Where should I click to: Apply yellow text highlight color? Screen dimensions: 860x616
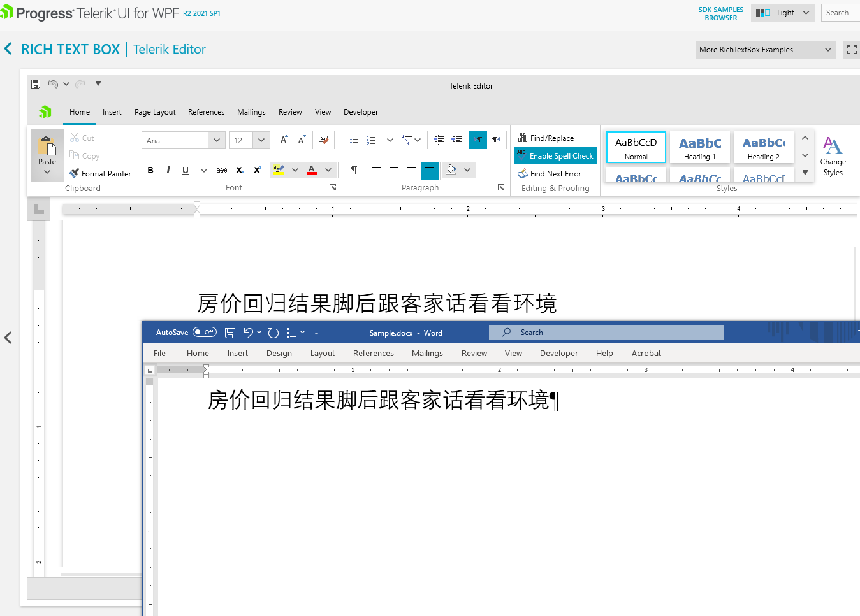[x=279, y=170]
